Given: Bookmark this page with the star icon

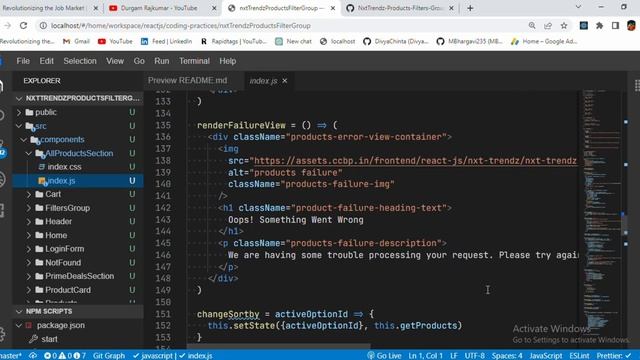Looking at the screenshot, I should click(564, 25).
